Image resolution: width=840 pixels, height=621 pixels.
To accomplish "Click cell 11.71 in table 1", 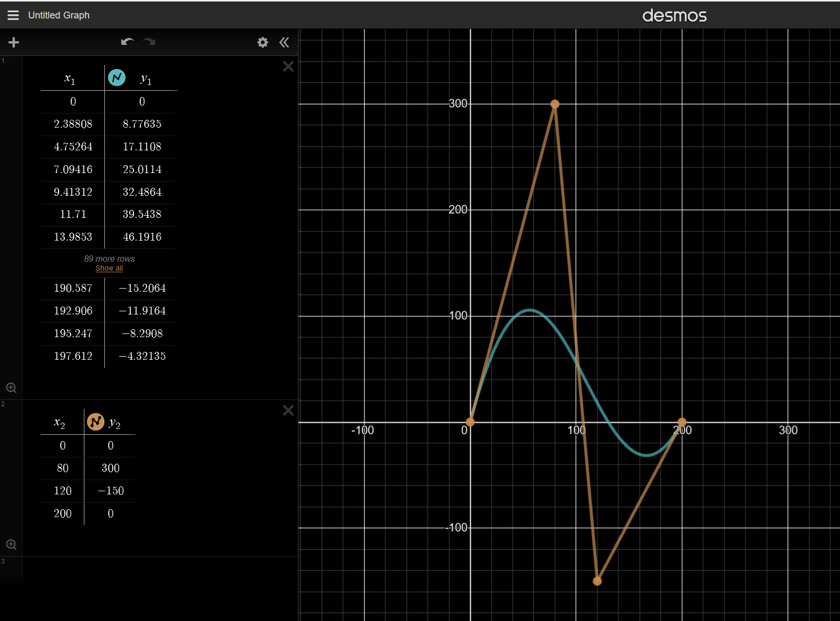I will coord(73,214).
